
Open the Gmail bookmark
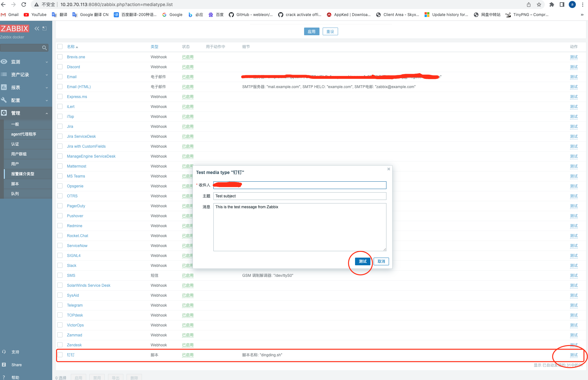[x=10, y=15]
